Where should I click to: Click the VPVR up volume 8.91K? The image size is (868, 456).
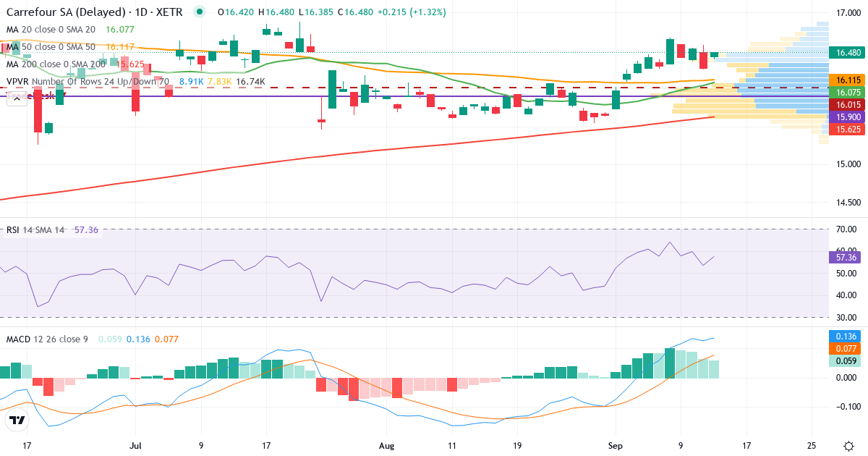[192, 82]
